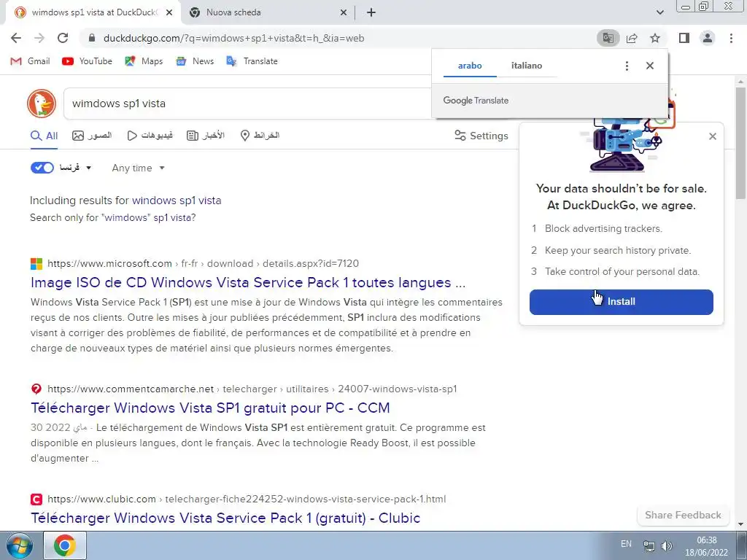
Task: Click the forward navigation arrow
Action: pos(39,38)
